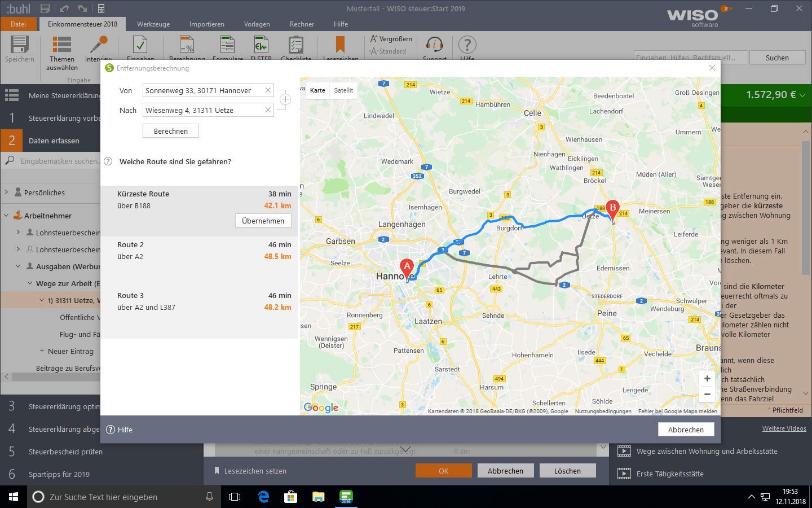Image resolution: width=812 pixels, height=508 pixels.
Task: Open the Eingaben ribbon icon
Action: pos(140,44)
